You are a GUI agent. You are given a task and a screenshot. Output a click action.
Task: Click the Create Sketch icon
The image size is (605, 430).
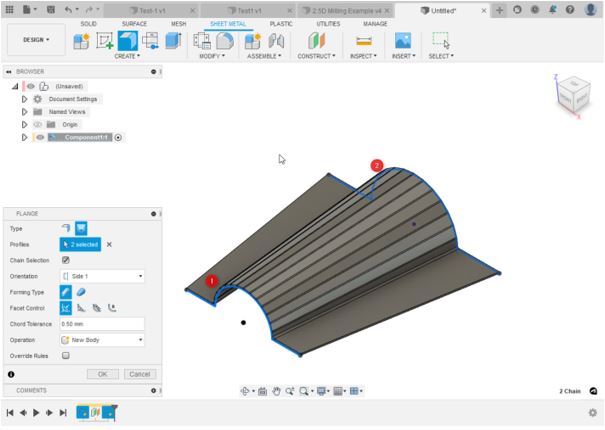[x=105, y=41]
